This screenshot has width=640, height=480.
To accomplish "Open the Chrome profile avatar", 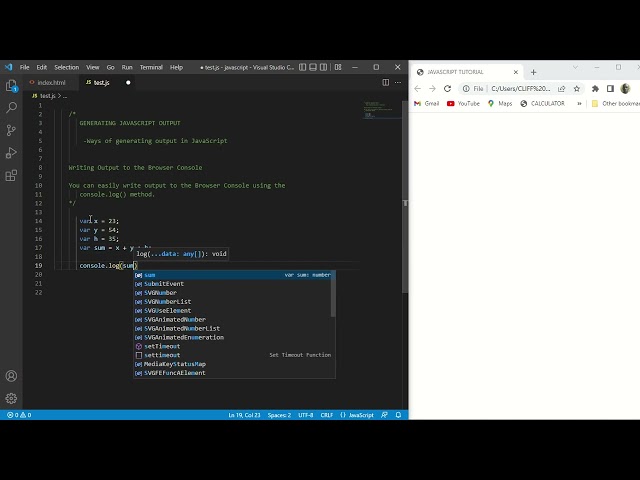I will [x=625, y=89].
